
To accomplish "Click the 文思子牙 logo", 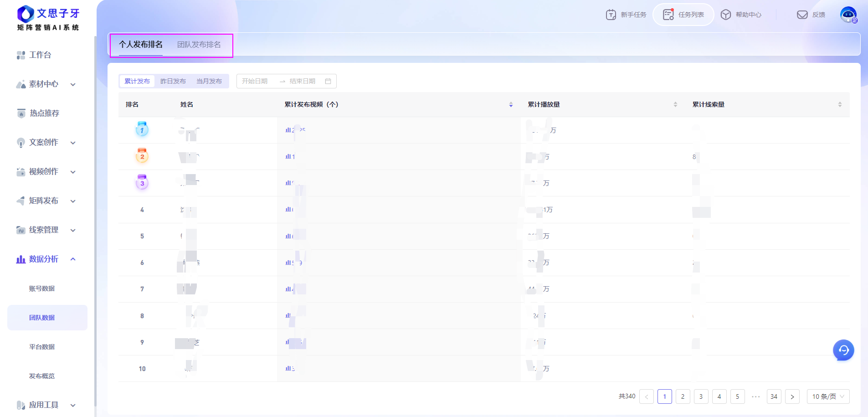I will [x=48, y=18].
